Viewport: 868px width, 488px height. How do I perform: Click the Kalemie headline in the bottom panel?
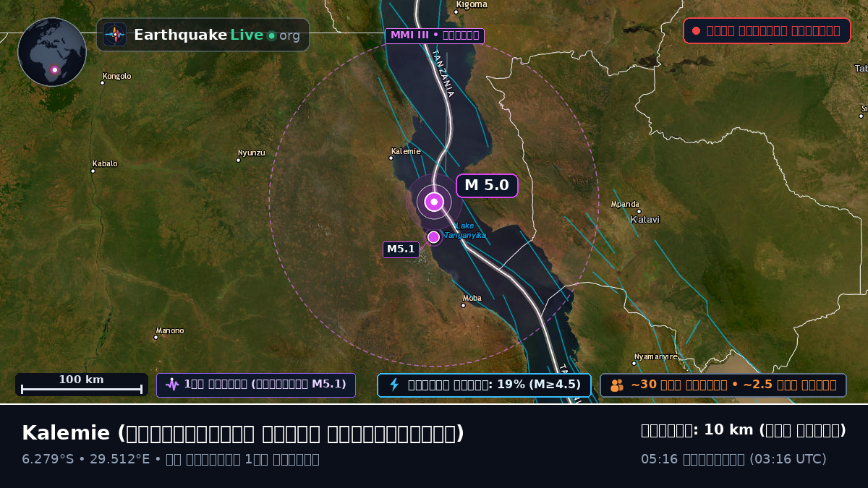(243, 433)
